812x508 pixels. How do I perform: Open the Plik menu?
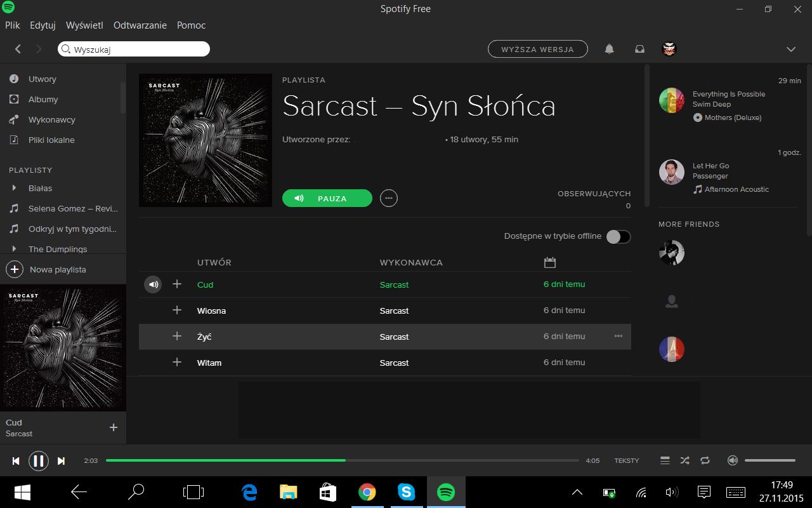pyautogui.click(x=13, y=25)
